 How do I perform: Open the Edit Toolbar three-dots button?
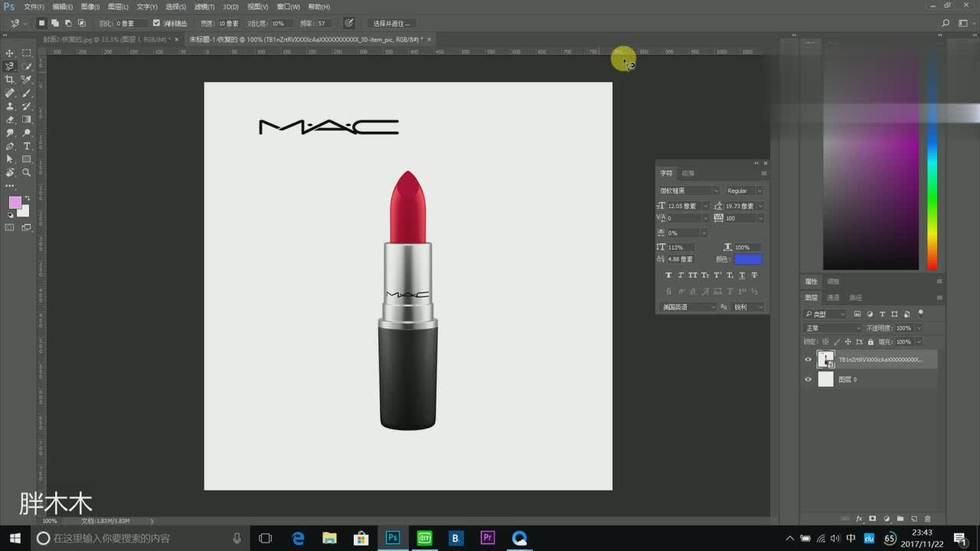[x=10, y=186]
